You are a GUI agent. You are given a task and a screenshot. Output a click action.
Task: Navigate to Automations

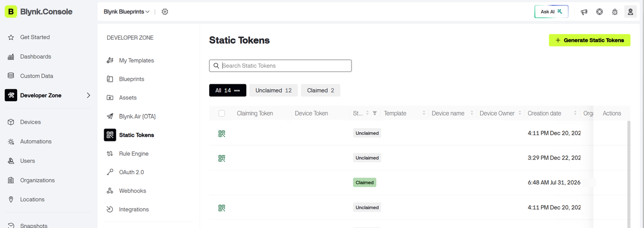click(36, 141)
